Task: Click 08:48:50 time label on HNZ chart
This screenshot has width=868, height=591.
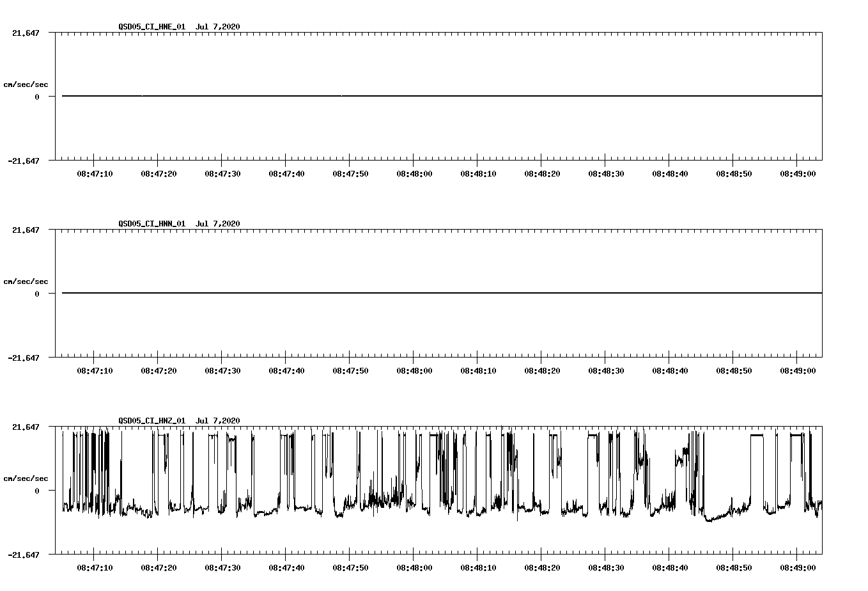Action: pos(734,568)
